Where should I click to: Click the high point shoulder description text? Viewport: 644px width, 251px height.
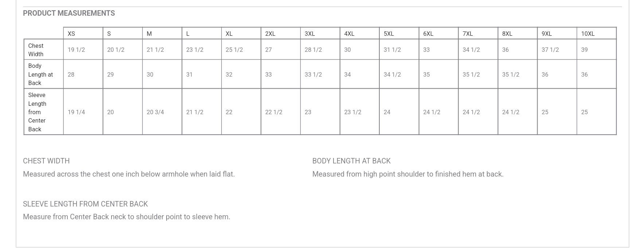click(x=408, y=174)
